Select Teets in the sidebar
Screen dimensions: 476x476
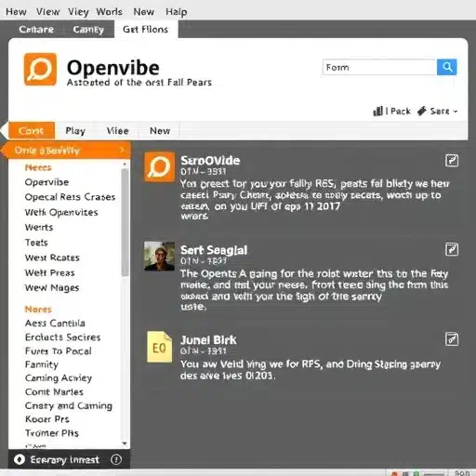(x=36, y=243)
